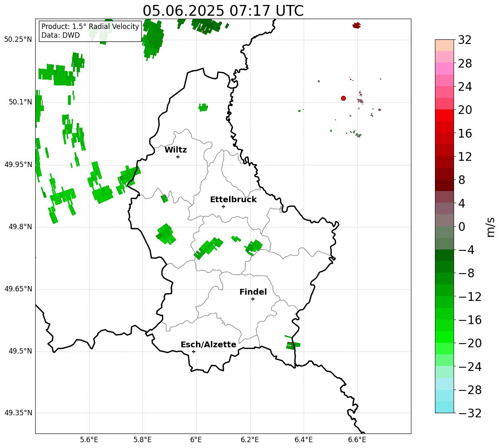Image resolution: width=500 pixels, height=448 pixels.
Task: Click the −32 tick label on colorbar
Action: (470, 413)
